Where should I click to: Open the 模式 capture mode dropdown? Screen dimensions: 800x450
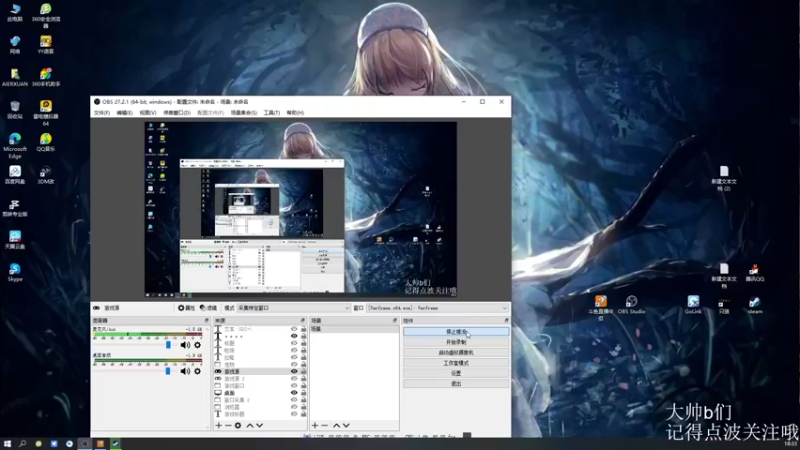click(x=293, y=308)
